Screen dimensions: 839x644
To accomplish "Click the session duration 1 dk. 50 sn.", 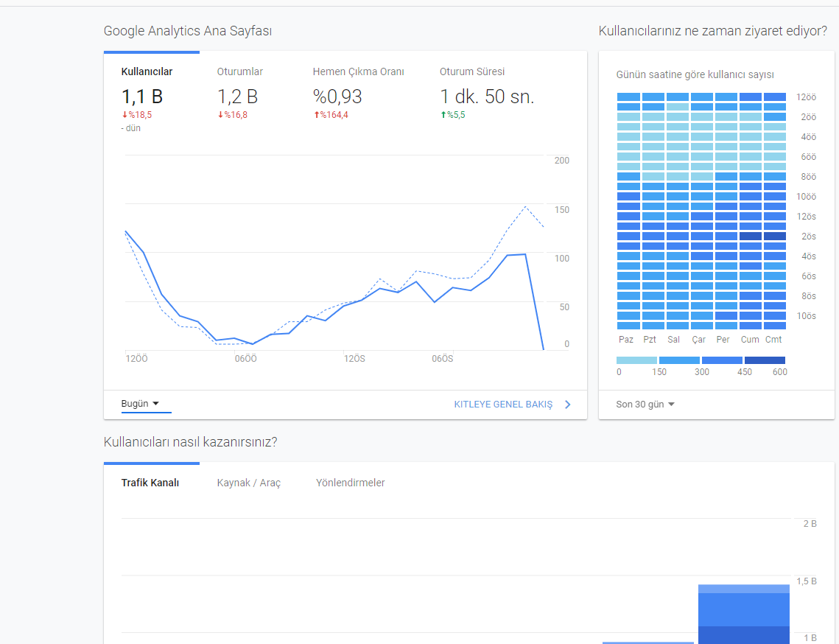I will (x=487, y=97).
